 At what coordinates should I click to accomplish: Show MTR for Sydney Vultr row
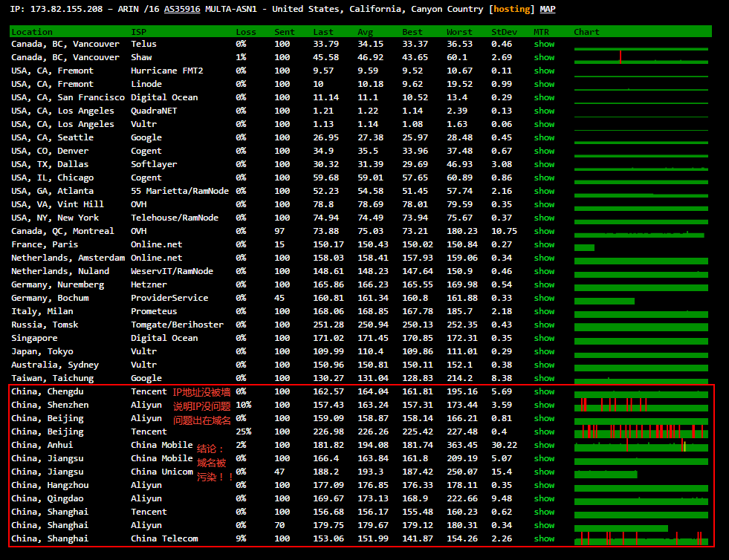click(x=544, y=365)
